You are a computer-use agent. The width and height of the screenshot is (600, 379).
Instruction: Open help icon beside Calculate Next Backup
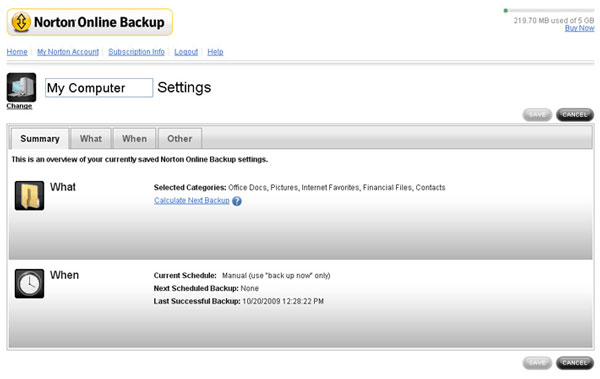pyautogui.click(x=237, y=201)
